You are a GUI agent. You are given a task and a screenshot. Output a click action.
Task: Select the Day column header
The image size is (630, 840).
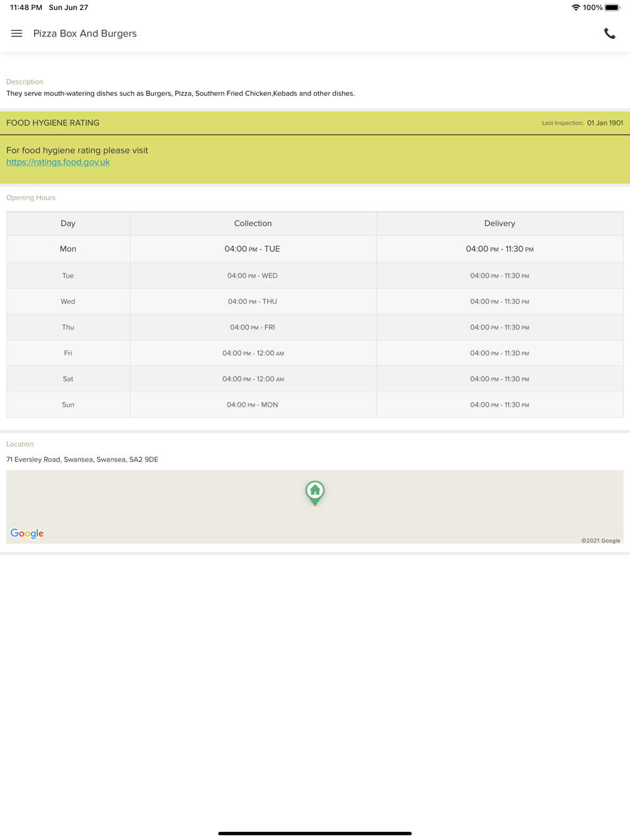[x=68, y=224]
